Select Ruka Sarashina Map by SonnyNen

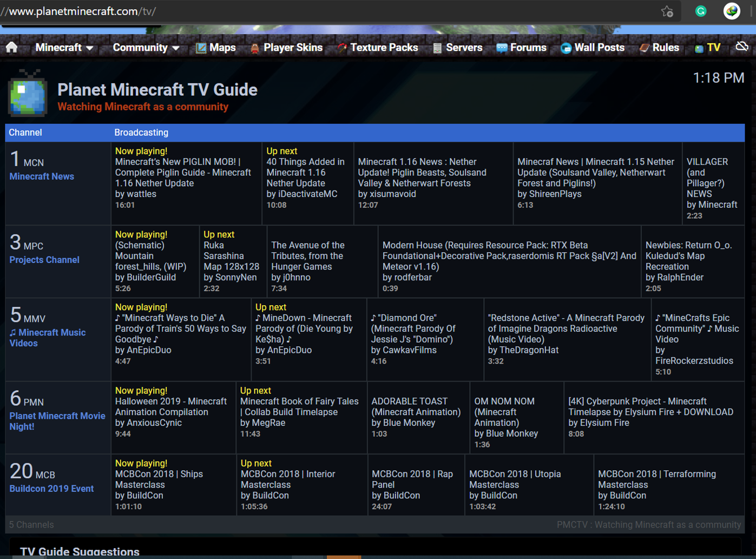pyautogui.click(x=233, y=261)
